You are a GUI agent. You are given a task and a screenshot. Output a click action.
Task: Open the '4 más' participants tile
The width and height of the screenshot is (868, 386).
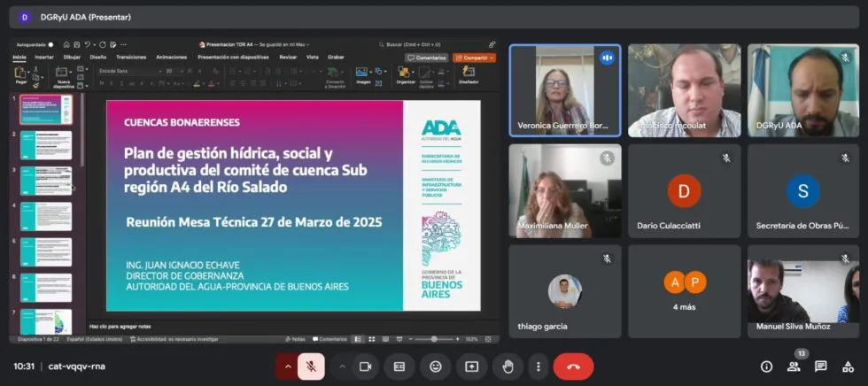point(684,291)
